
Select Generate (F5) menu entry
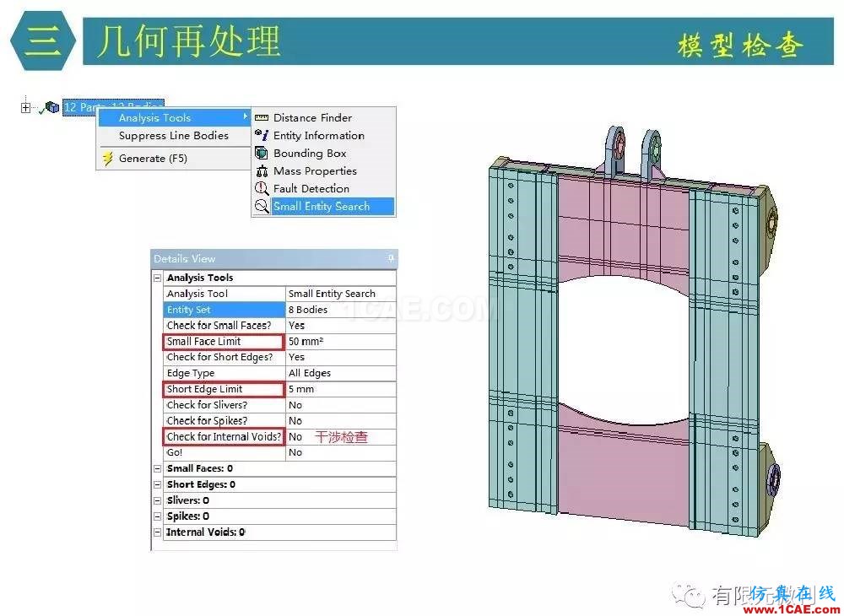tap(175, 159)
